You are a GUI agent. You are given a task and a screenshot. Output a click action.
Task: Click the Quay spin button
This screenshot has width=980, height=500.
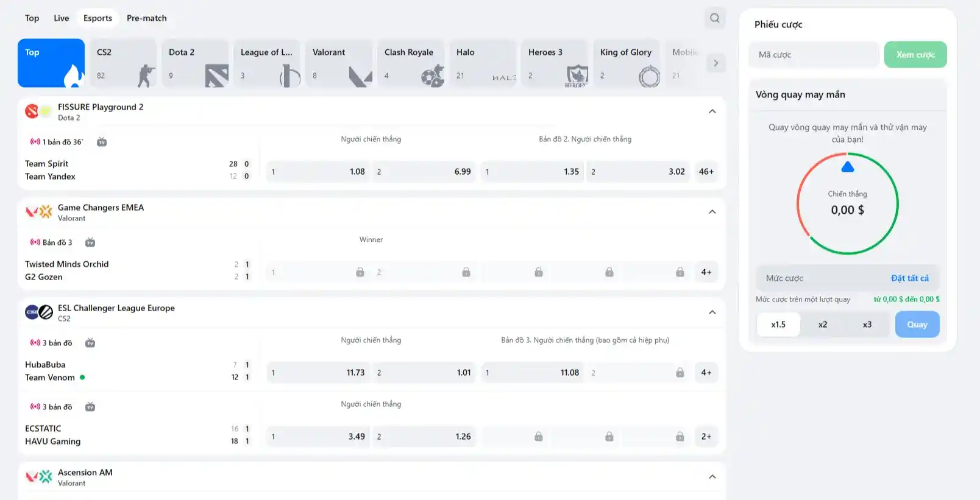(917, 325)
